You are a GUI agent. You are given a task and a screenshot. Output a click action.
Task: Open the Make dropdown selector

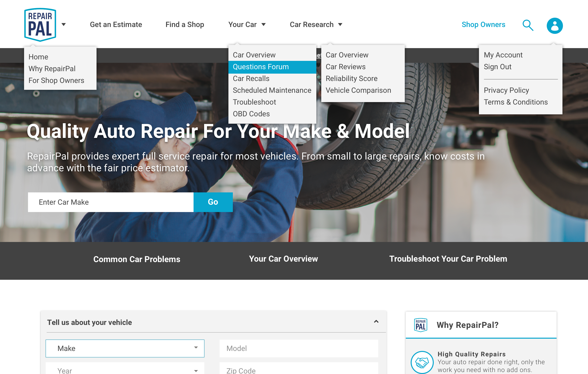point(125,348)
